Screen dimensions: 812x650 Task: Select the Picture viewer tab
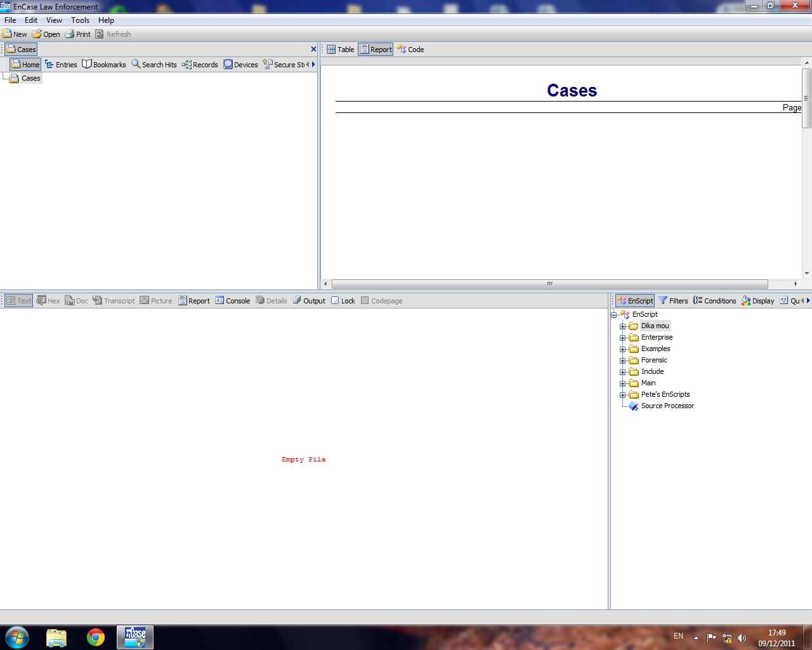[156, 301]
